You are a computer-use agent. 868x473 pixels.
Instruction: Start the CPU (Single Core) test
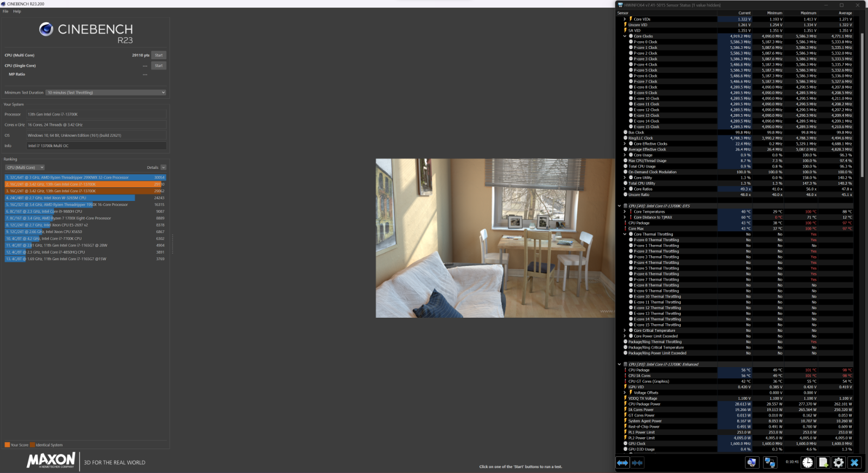click(x=158, y=66)
